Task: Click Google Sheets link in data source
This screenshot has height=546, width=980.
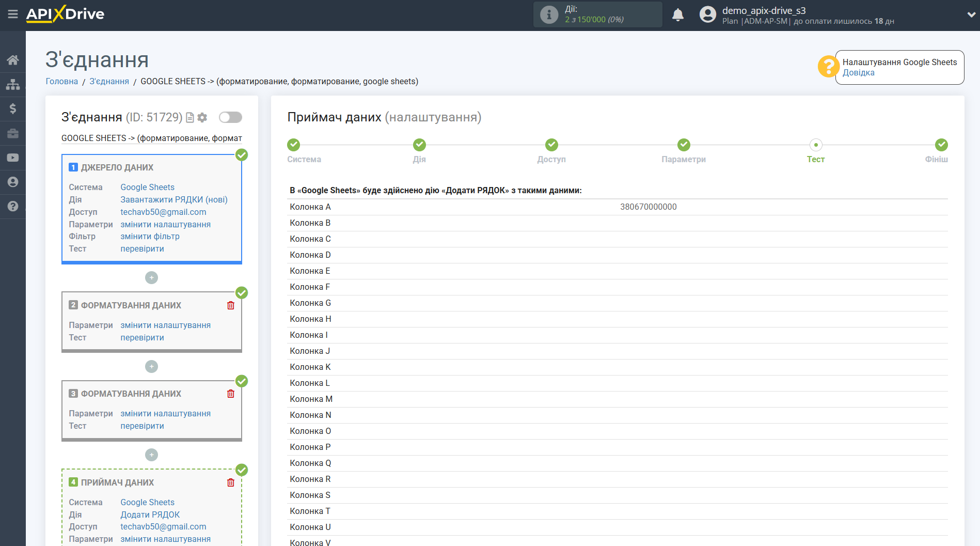Action: 148,187
